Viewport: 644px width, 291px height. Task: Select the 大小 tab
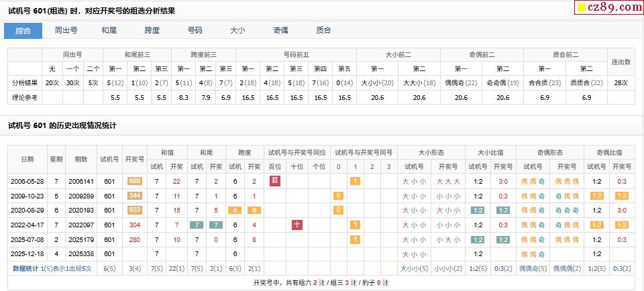click(x=237, y=30)
